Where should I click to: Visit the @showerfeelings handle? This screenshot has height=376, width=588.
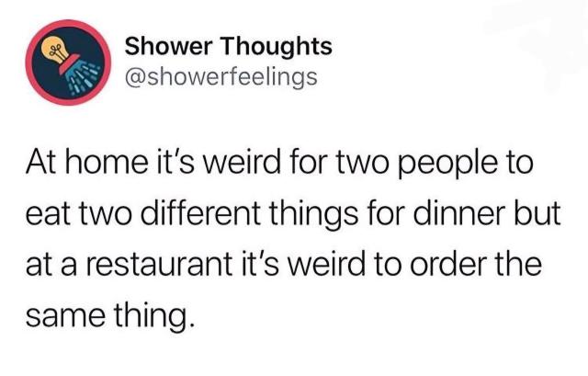(x=220, y=77)
